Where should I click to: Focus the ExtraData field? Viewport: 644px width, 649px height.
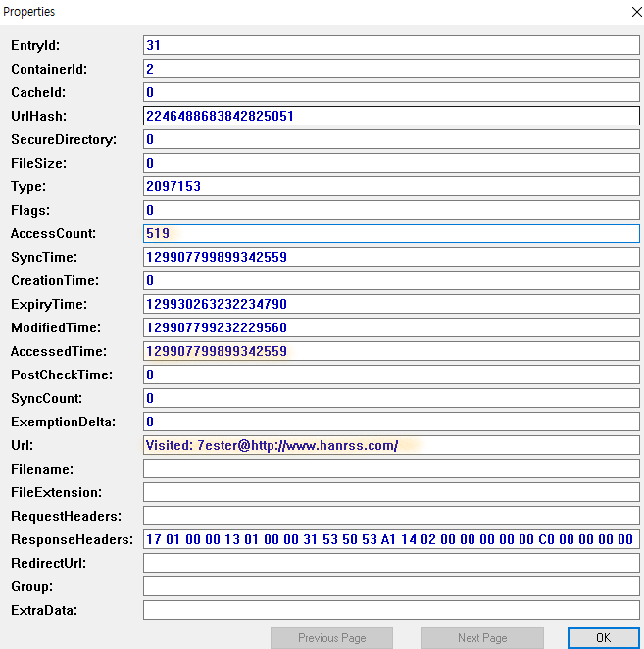tap(391, 610)
